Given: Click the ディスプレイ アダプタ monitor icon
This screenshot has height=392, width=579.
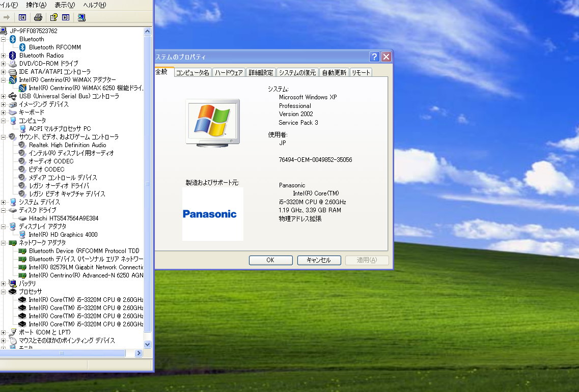Looking at the screenshot, I should tap(13, 226).
